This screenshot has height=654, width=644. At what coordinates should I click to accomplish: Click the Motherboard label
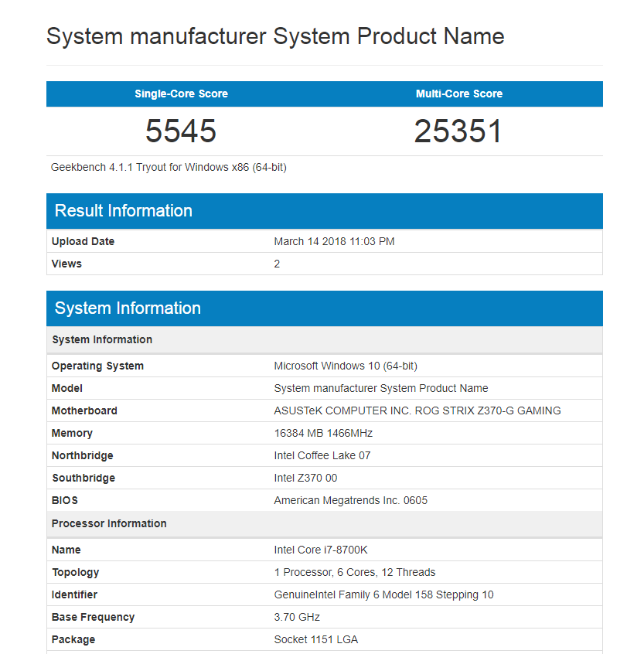pyautogui.click(x=84, y=410)
